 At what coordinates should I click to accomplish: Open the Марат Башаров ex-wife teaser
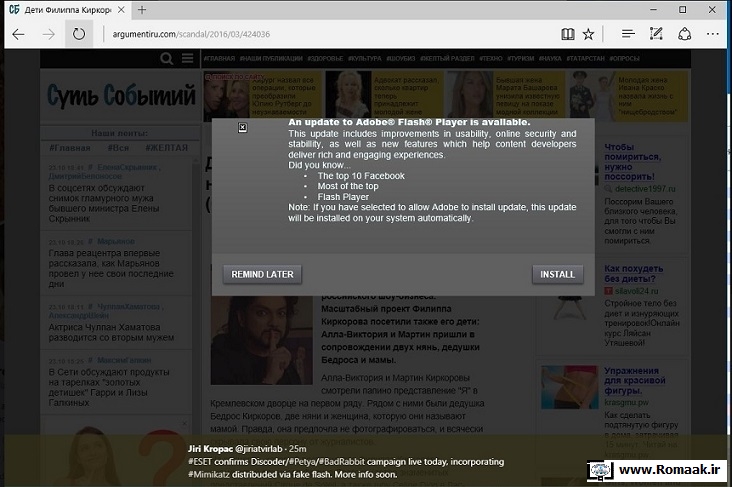tap(506, 96)
